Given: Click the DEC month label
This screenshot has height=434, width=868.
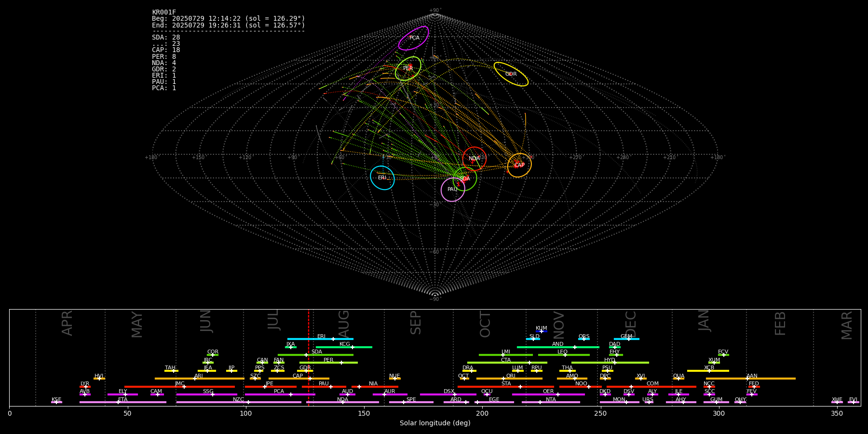Looking at the screenshot, I should (631, 324).
